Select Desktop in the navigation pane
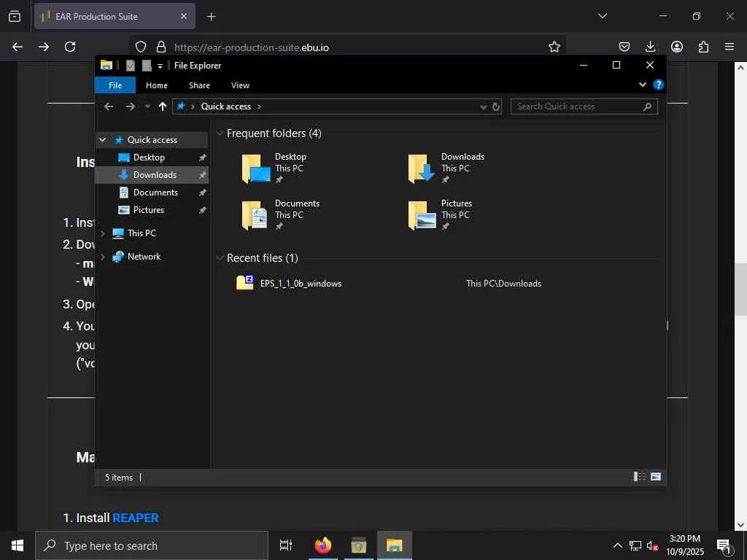Screen dimensions: 747x560 (149, 157)
